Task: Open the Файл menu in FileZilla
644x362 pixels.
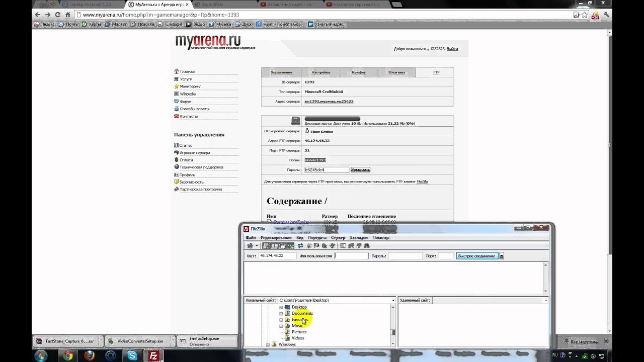Action: coord(251,237)
